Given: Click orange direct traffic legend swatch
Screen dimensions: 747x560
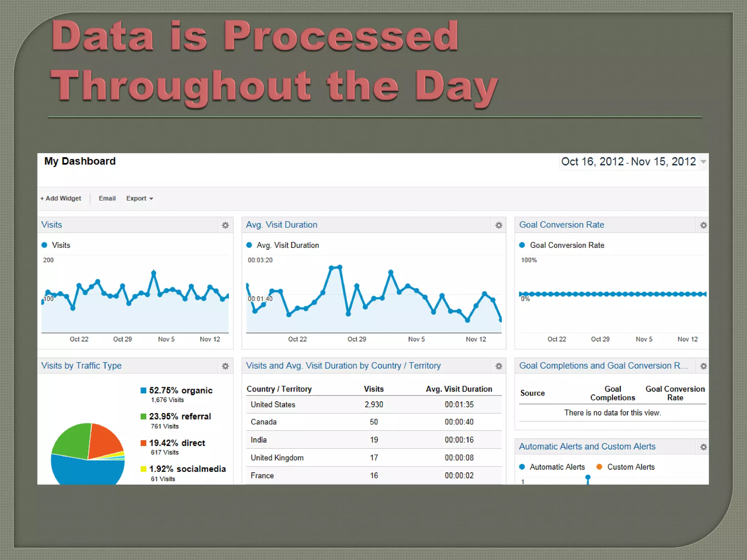Looking at the screenshot, I should tap(144, 443).
